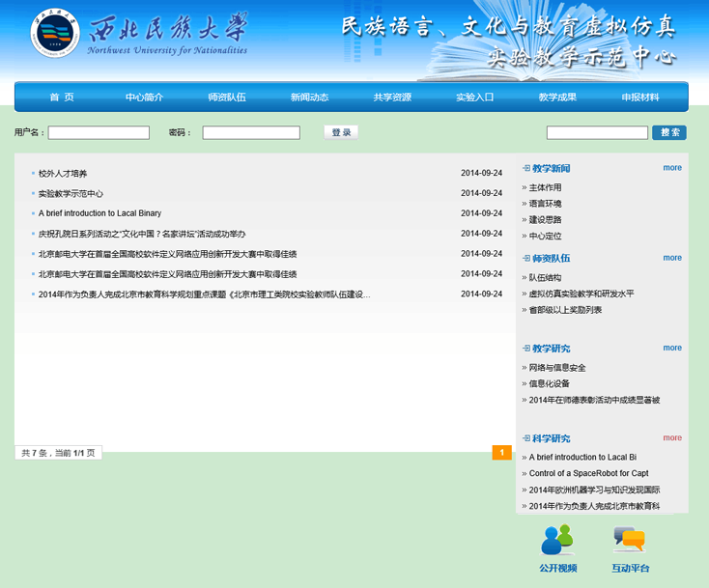
Task: Click the icon beside 师资队伍 sidebar heading
Action: (x=525, y=259)
